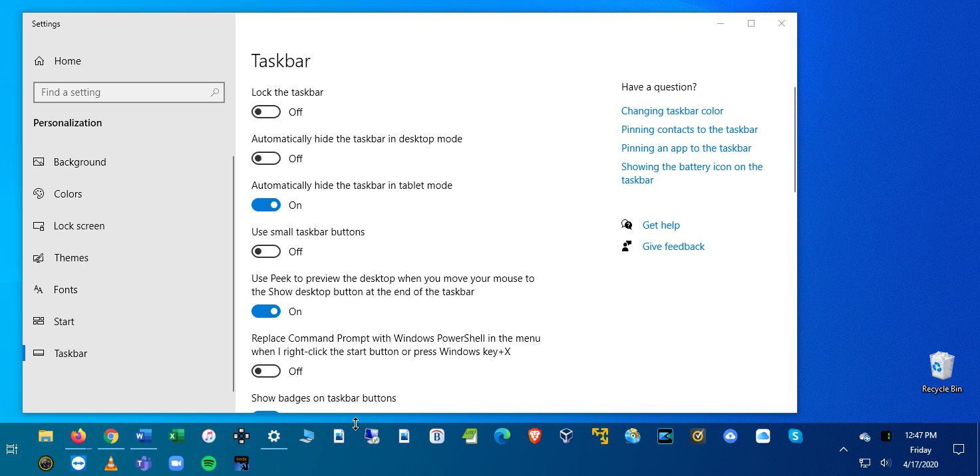Open Pinning contacts to the taskbar link

pyautogui.click(x=689, y=130)
